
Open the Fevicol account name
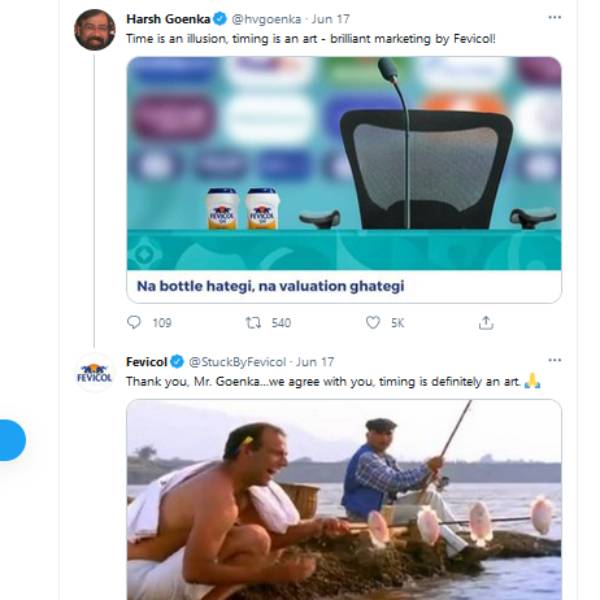tap(146, 361)
